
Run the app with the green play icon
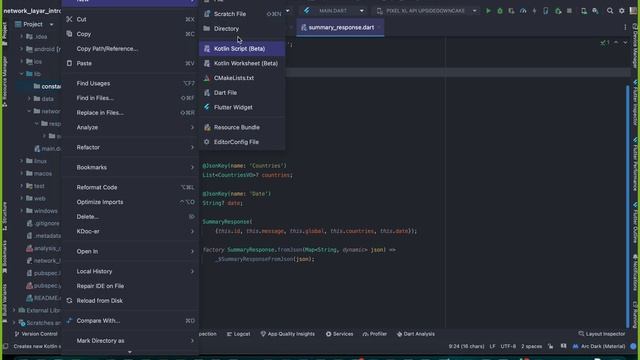(x=488, y=11)
